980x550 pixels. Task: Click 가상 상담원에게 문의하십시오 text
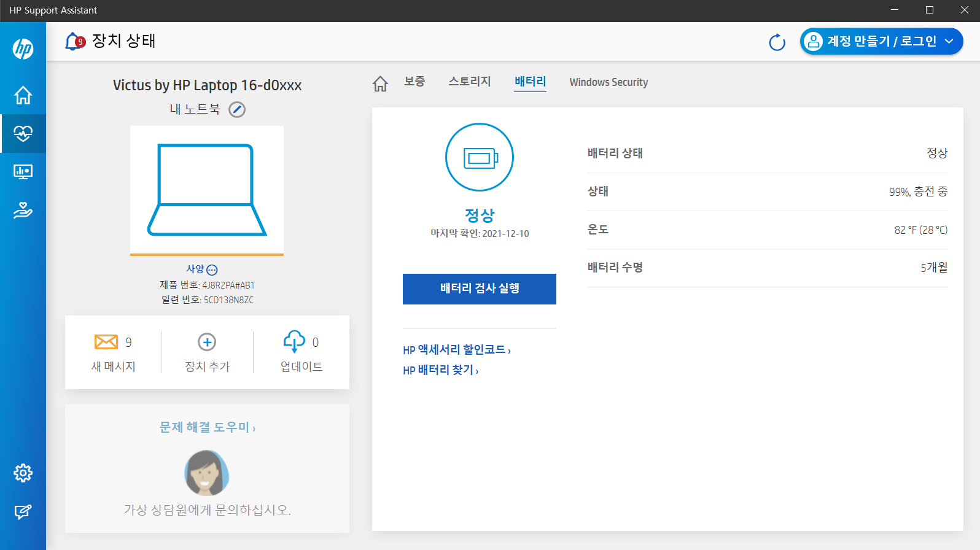[207, 510]
